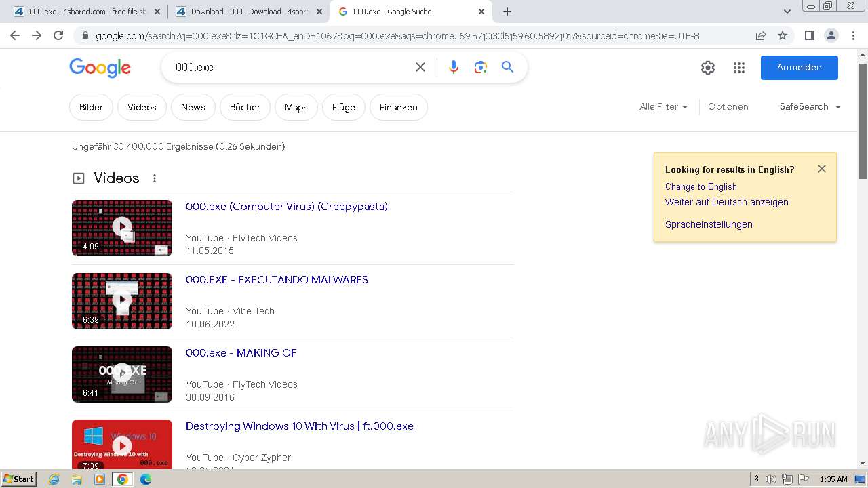This screenshot has width=868, height=488.
Task: Filter results by Finanzen
Action: 398,107
